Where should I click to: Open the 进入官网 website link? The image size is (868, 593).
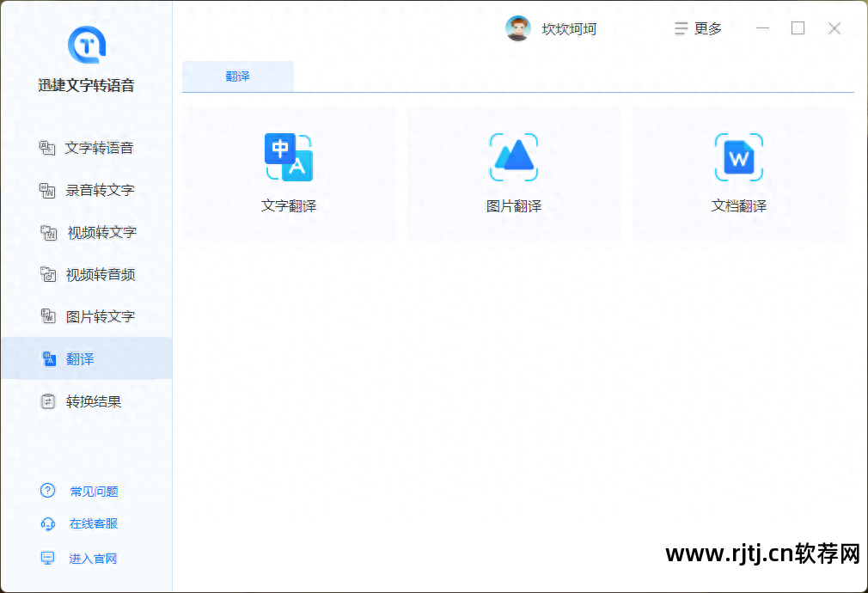[x=95, y=558]
